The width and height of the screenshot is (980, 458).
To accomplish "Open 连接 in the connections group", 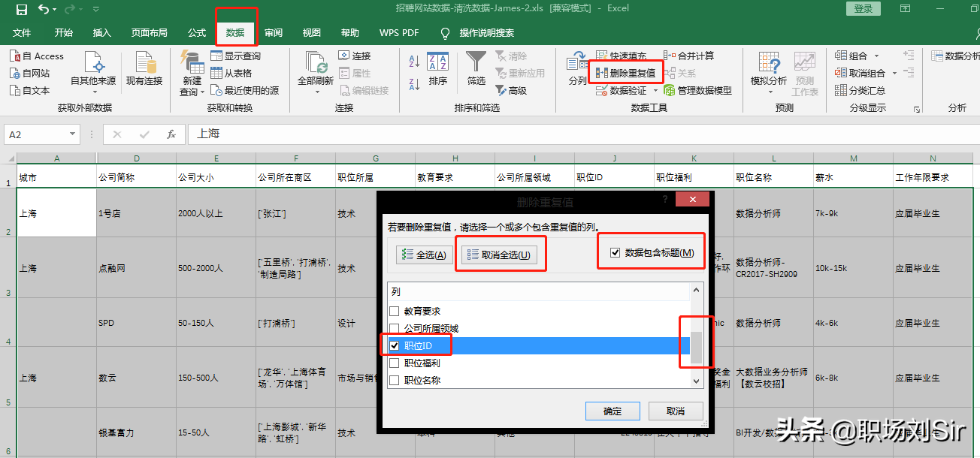I will pyautogui.click(x=355, y=56).
